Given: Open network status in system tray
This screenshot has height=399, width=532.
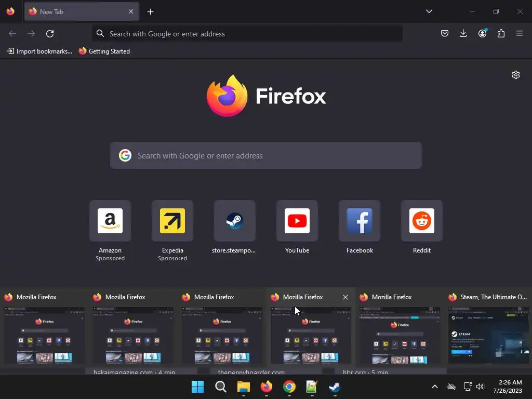Looking at the screenshot, I should click(468, 387).
